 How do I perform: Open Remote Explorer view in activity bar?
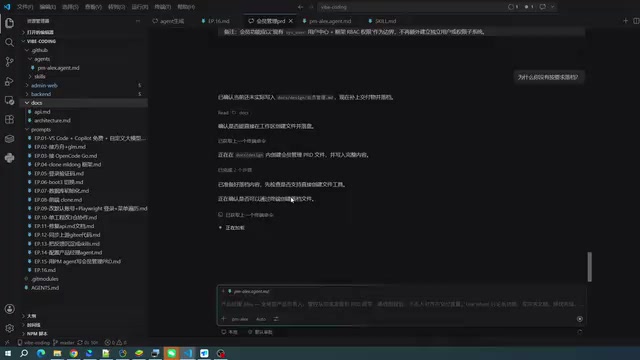coord(9,100)
